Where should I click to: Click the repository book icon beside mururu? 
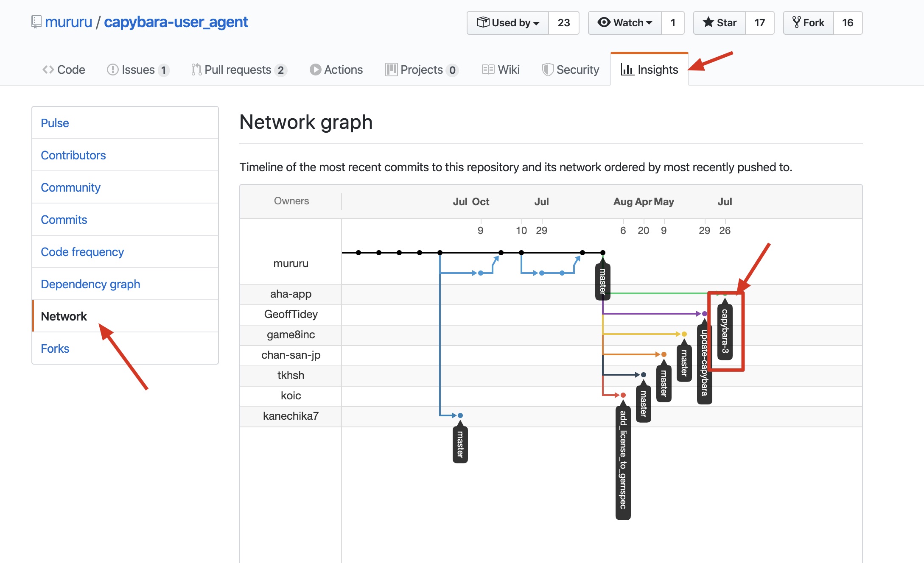(36, 22)
